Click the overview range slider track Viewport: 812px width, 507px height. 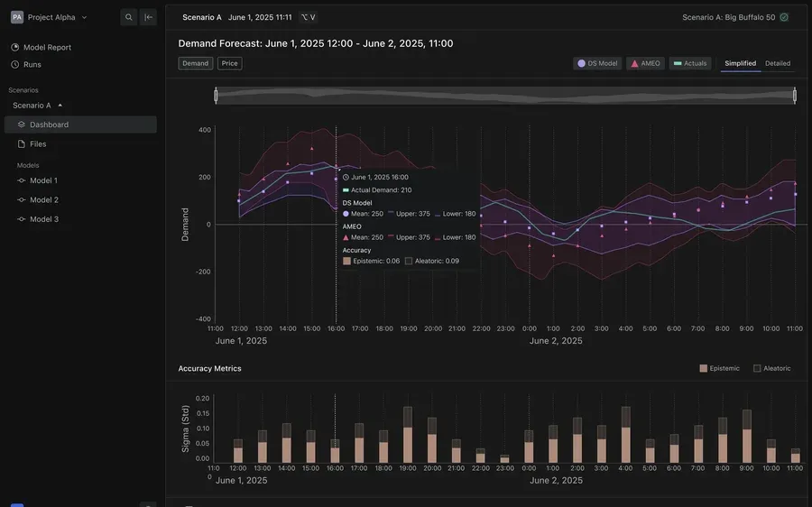coord(505,96)
